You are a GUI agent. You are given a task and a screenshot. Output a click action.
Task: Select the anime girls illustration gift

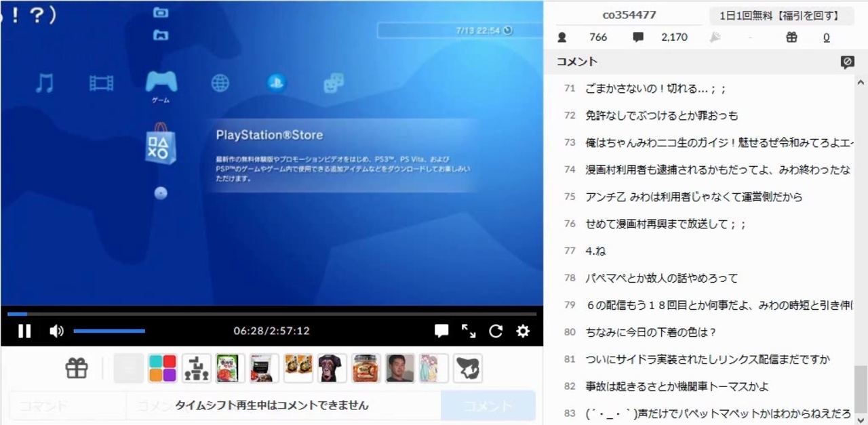(x=433, y=368)
